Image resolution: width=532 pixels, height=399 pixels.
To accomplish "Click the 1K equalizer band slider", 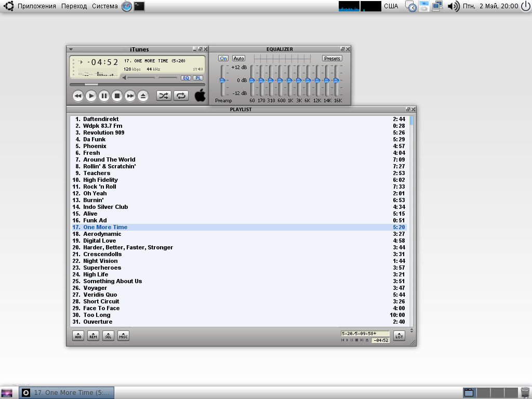I will [289, 81].
